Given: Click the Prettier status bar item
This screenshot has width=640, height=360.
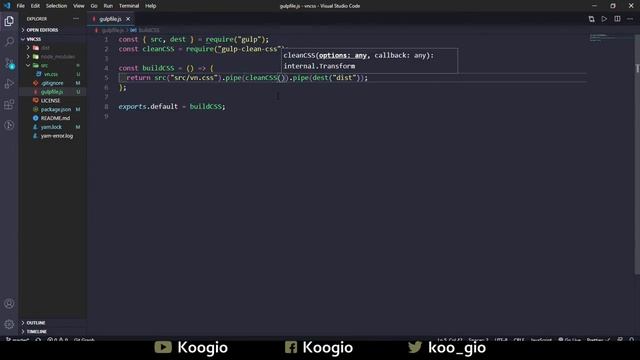Looking at the screenshot, I should click(598, 339).
